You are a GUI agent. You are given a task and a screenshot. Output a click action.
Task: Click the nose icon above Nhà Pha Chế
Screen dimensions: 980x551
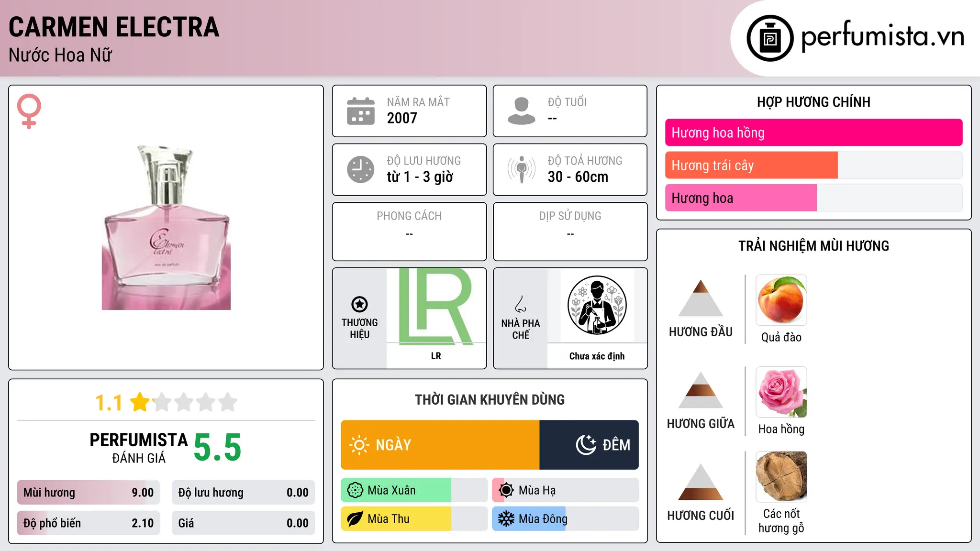[x=521, y=304]
